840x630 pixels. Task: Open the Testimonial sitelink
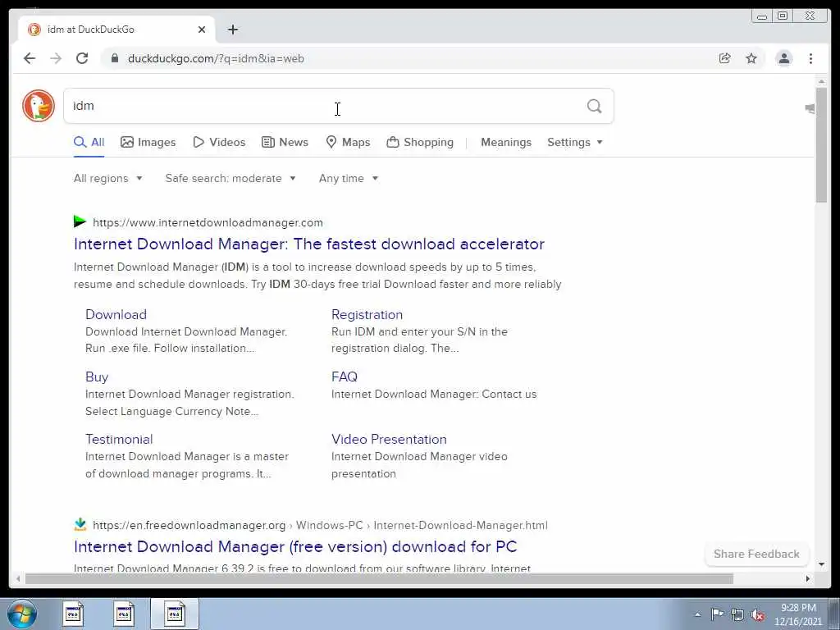pyautogui.click(x=119, y=440)
